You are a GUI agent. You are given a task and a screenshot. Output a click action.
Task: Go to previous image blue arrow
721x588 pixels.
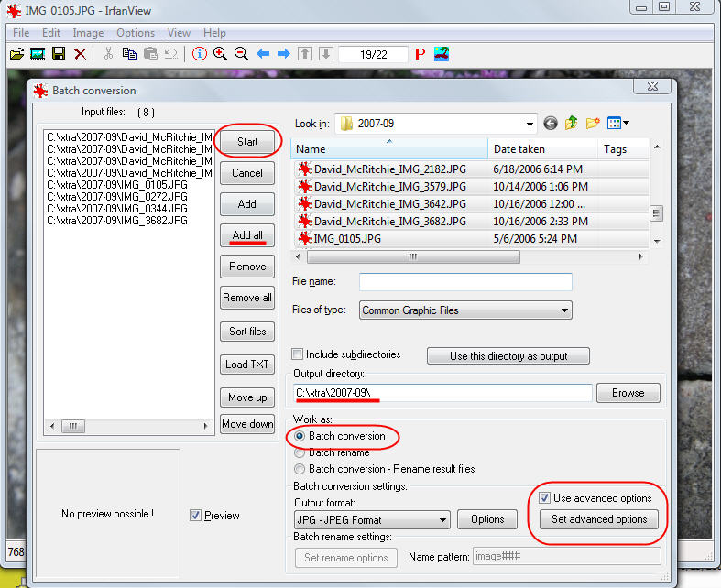[x=263, y=54]
